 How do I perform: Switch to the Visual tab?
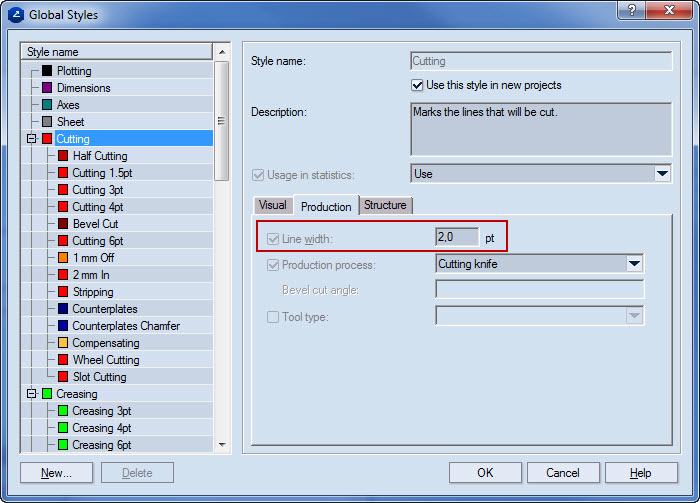pos(272,205)
